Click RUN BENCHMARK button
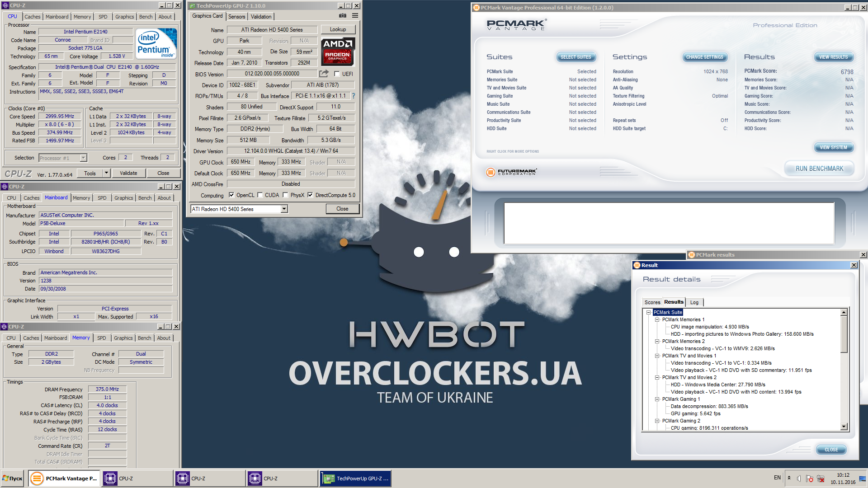 (x=819, y=169)
